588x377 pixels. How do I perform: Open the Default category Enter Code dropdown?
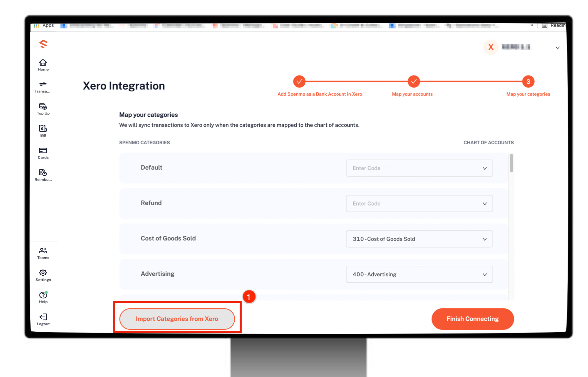(419, 168)
